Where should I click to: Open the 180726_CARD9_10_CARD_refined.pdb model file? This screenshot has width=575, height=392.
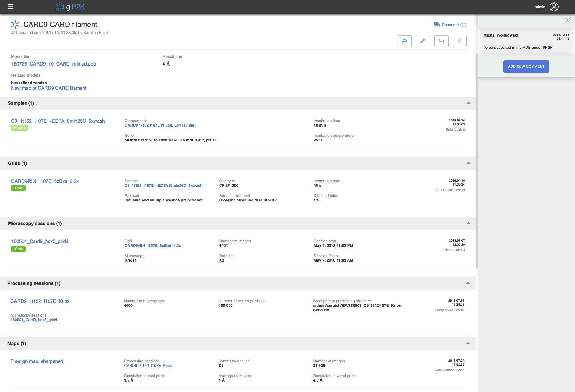coord(53,64)
